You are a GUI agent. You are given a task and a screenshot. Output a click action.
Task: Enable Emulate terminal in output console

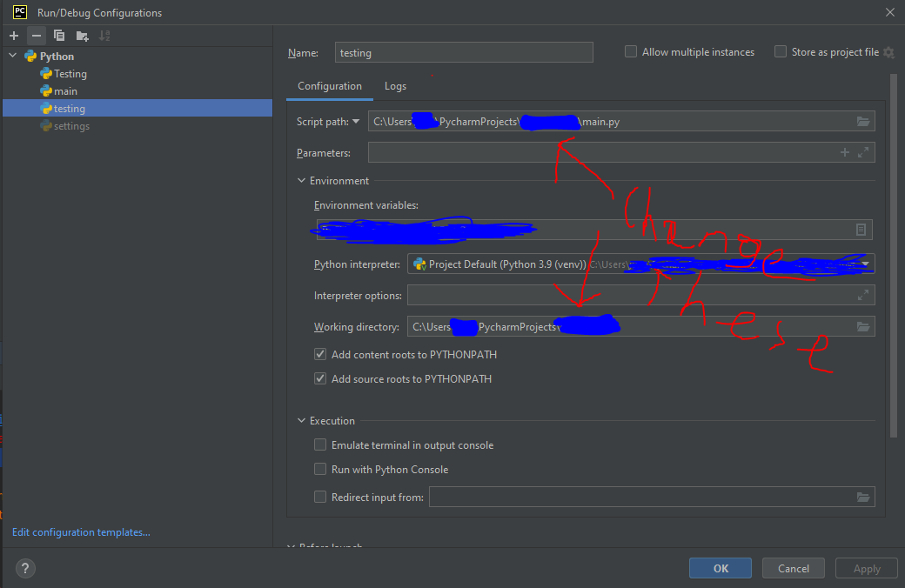(x=320, y=445)
